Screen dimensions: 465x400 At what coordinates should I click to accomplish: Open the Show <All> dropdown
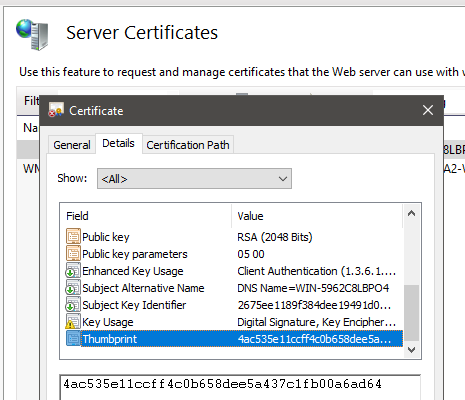click(x=194, y=179)
